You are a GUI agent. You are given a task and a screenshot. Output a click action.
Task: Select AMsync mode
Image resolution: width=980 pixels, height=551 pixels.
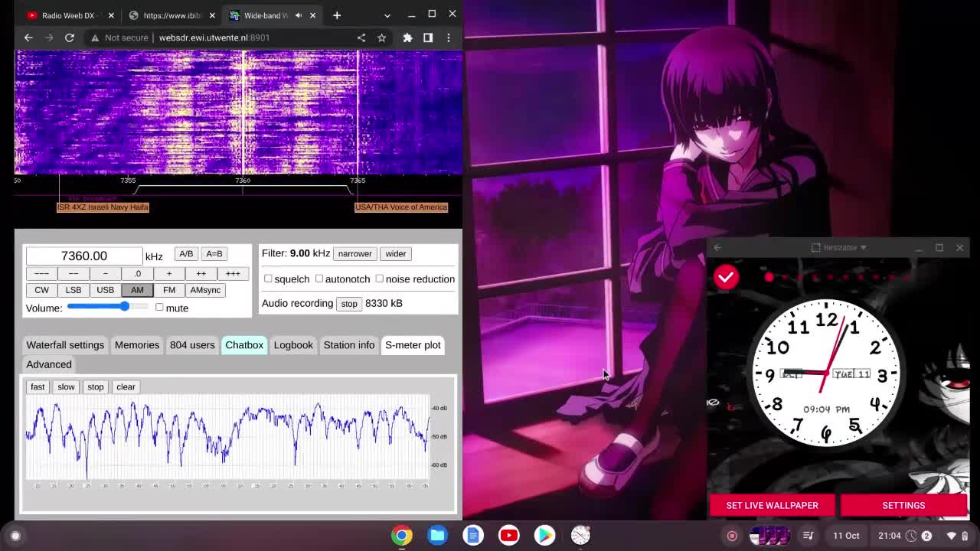205,290
